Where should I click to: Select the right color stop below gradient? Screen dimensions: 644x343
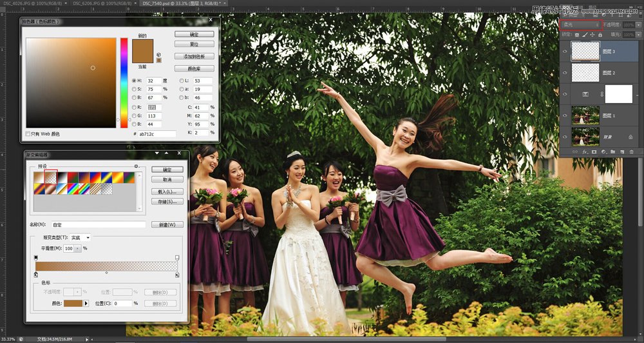(177, 274)
